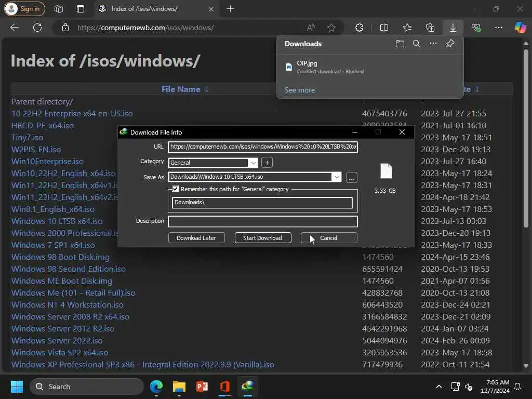This screenshot has width=532, height=399.
Task: Browse save location with ellipsis button
Action: click(x=352, y=177)
